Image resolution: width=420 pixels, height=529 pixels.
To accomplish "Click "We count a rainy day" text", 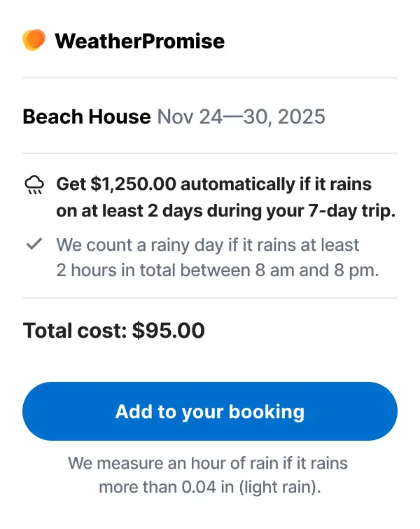I will pyautogui.click(x=137, y=245).
